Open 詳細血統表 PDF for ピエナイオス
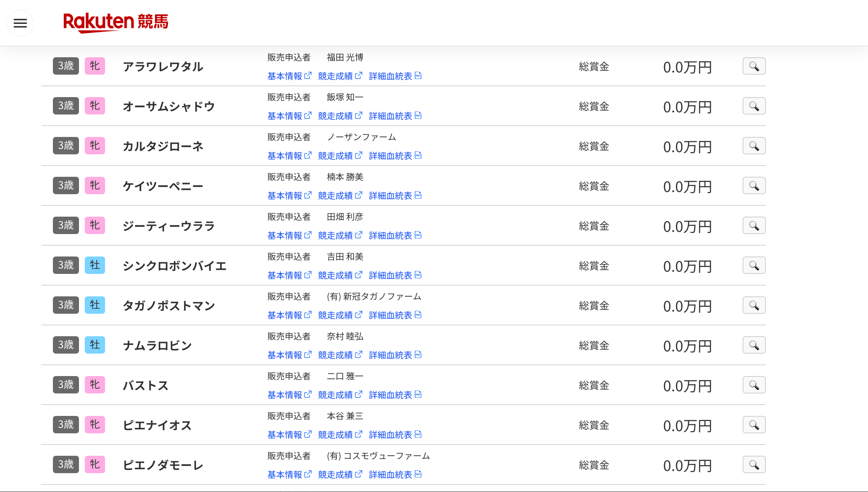The width and height of the screenshot is (868, 492). [395, 435]
